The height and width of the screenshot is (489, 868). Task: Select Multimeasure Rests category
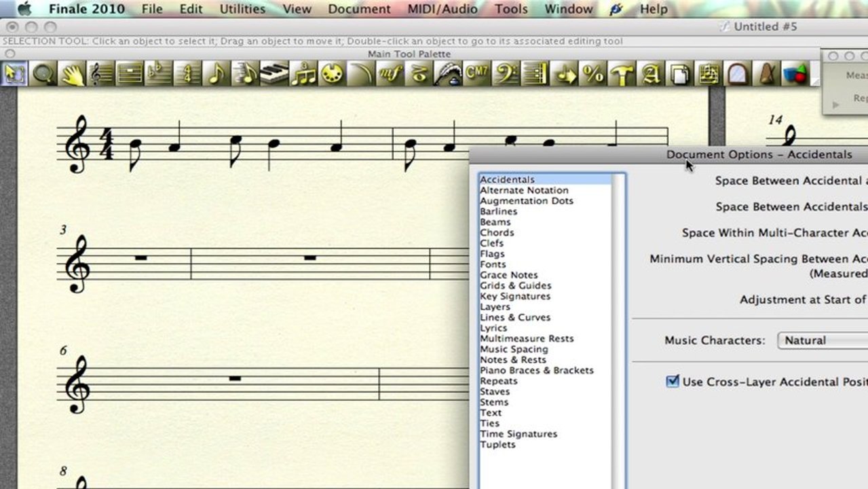(527, 338)
